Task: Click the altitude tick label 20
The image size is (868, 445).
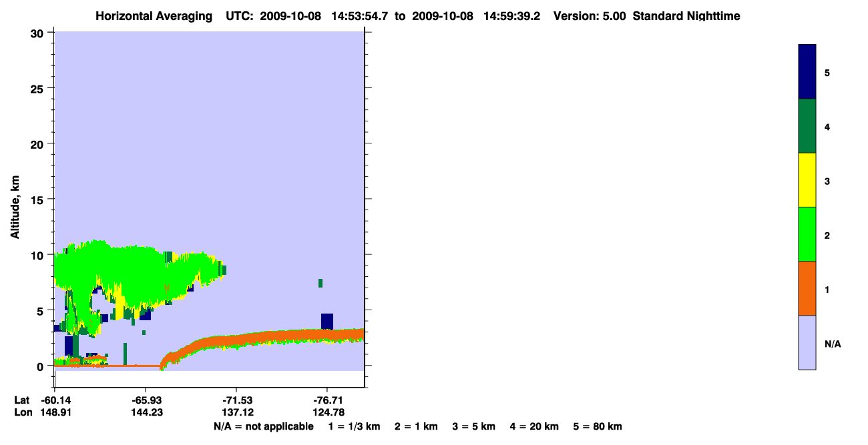Action: coord(39,144)
